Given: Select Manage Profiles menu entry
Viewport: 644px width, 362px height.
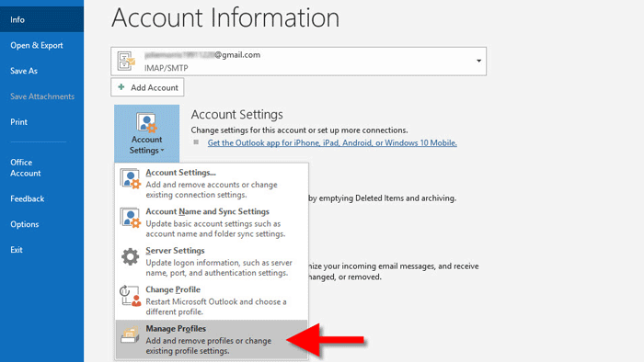Looking at the screenshot, I should click(211, 339).
